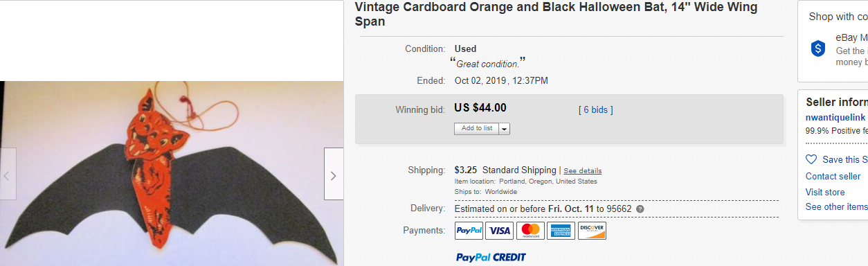The height and width of the screenshot is (266, 868).
Task: Open See other items link
Action: point(837,207)
